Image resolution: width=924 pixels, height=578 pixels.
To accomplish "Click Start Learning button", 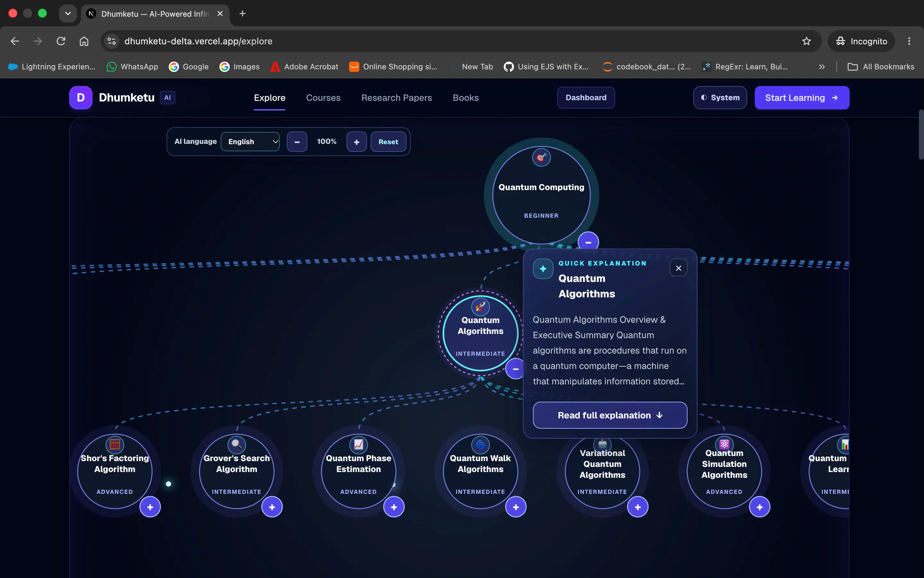I will [x=802, y=98].
